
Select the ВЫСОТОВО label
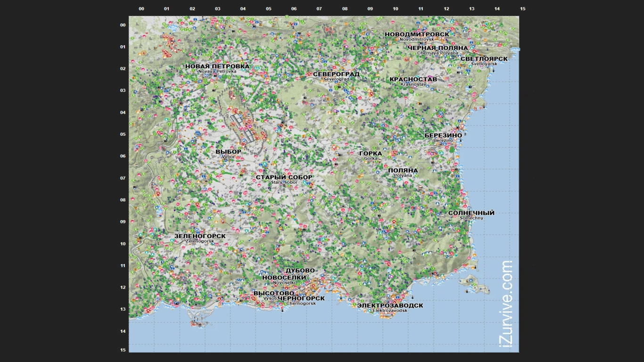[274, 293]
